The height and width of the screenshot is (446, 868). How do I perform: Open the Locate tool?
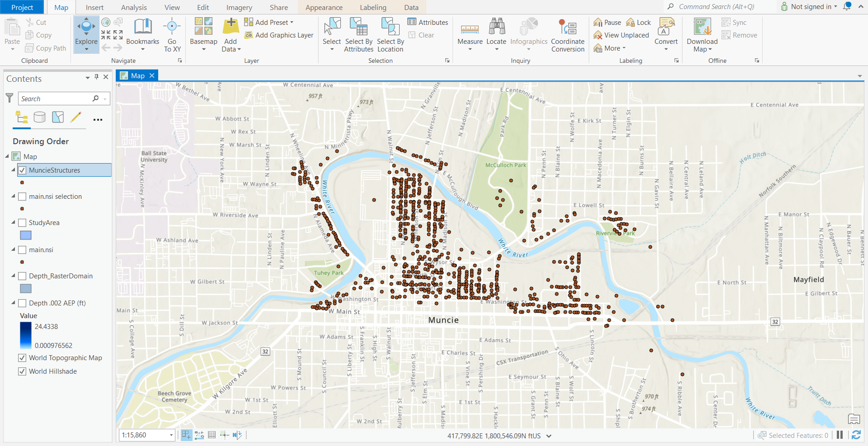point(496,34)
